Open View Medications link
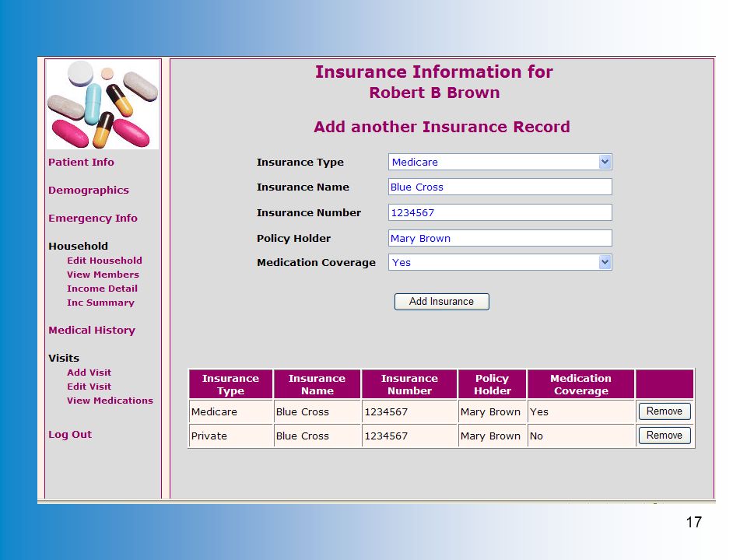This screenshot has height=560, width=747. [x=110, y=401]
